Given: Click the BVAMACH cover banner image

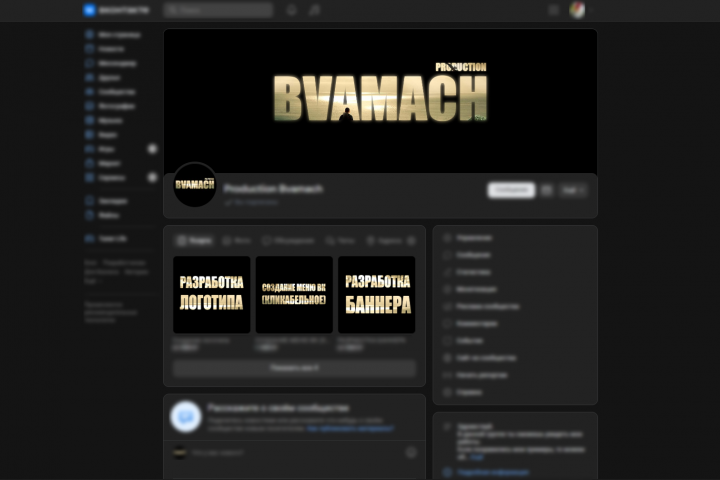Looking at the screenshot, I should (x=380, y=101).
